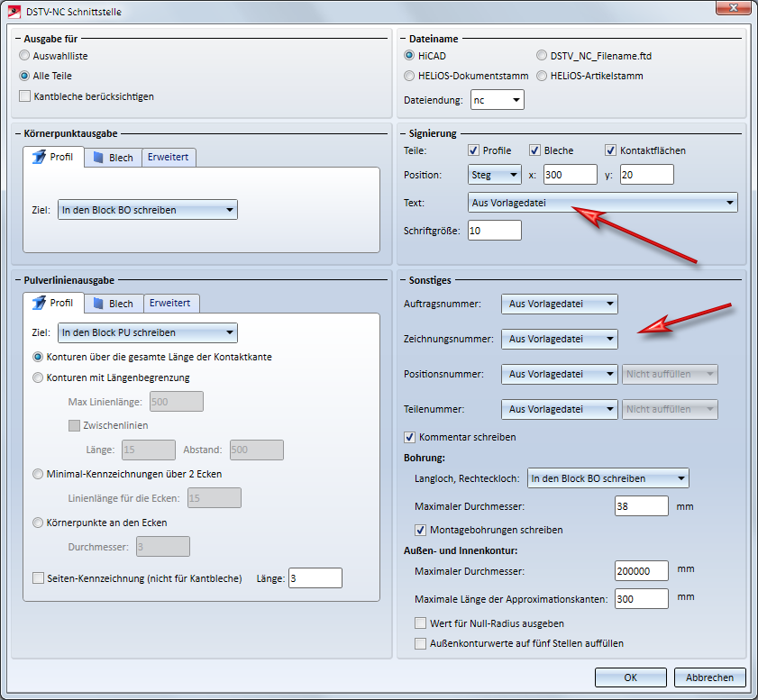Open the Position dropdown showing Steg
Screen dimensions: 758x700
click(x=495, y=175)
